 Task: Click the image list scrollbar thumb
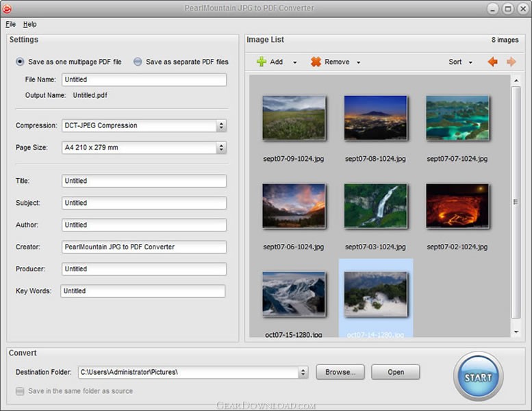(516, 202)
